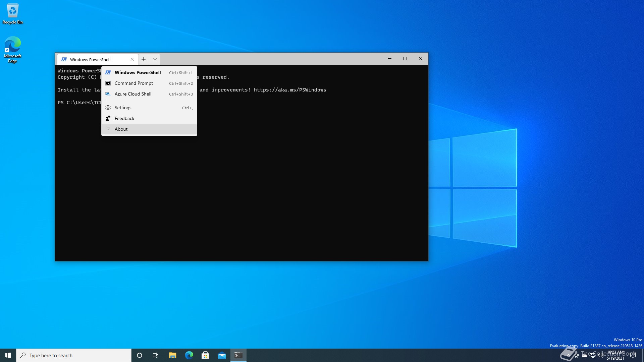Click the Ctrl+Shift+2 shortcut hint
Viewport: 644px width, 362px height.
tap(181, 83)
